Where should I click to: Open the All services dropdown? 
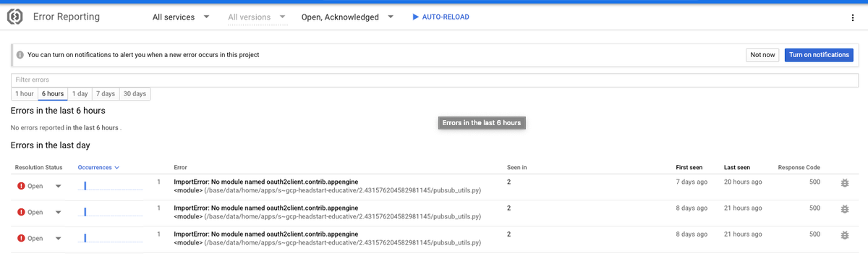point(181,17)
